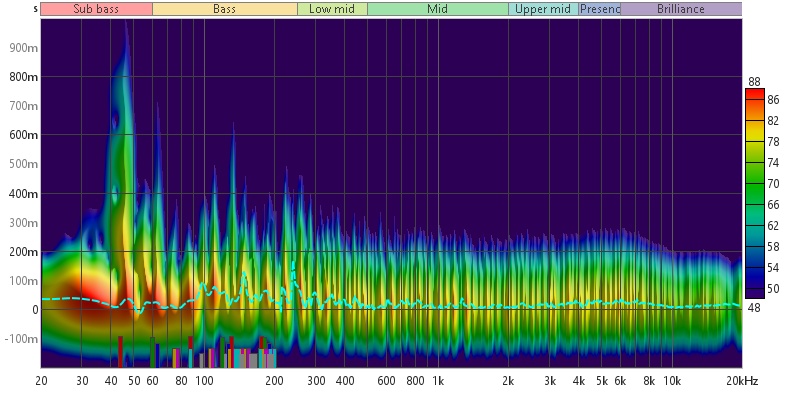Click the 20kHz frequency axis label
Screen dimensions: 800x393
(x=742, y=381)
